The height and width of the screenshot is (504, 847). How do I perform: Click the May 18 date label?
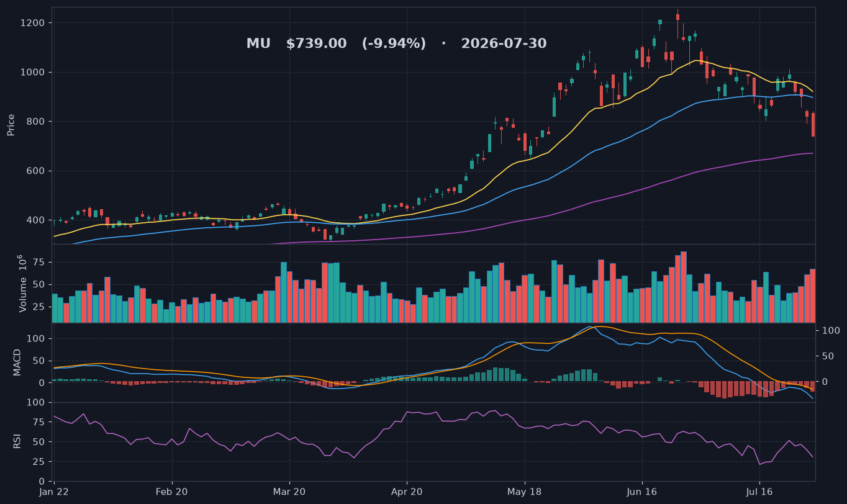(525, 491)
